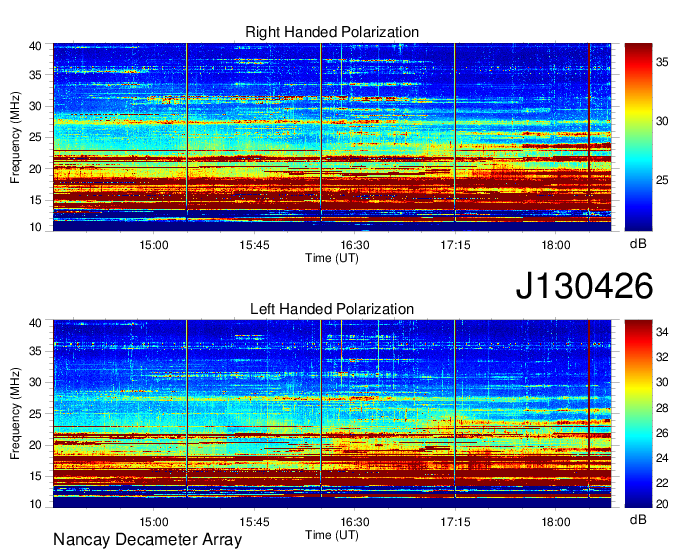This screenshot has width=680, height=552.
Task: Click "Time (UT)" under the Right Handed plot
Action: coord(332,258)
